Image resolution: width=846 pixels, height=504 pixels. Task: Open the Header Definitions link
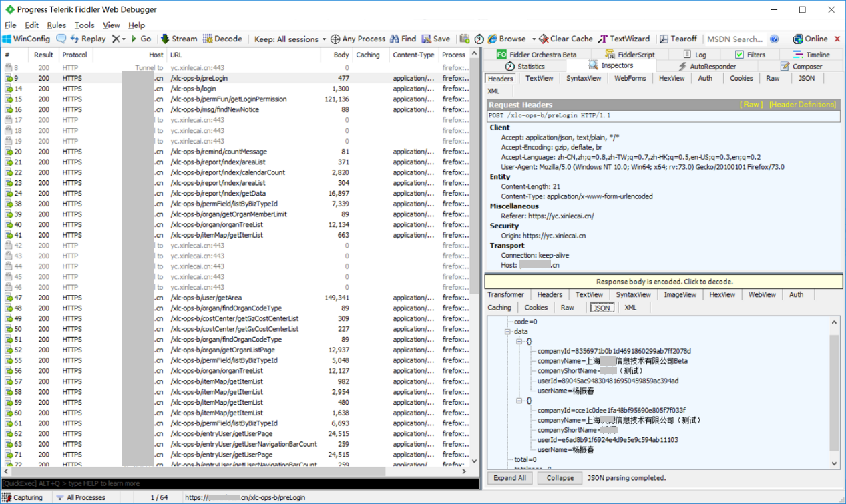click(x=802, y=105)
